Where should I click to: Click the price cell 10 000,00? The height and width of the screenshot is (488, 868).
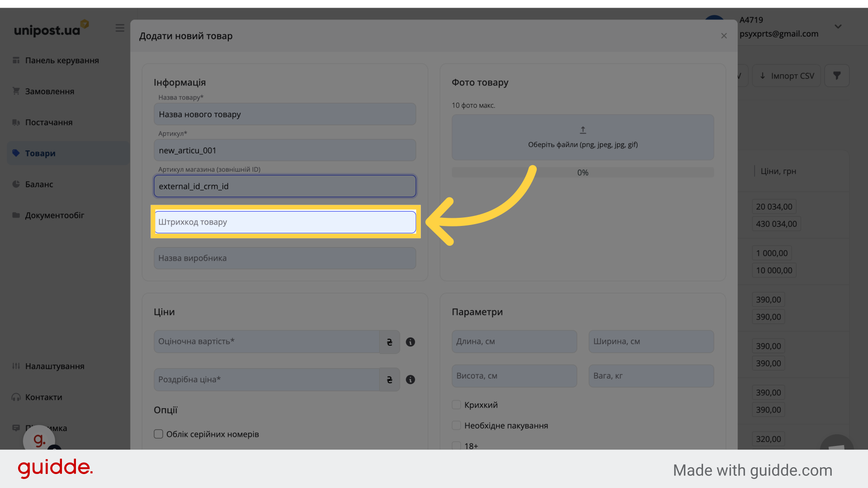774,270
